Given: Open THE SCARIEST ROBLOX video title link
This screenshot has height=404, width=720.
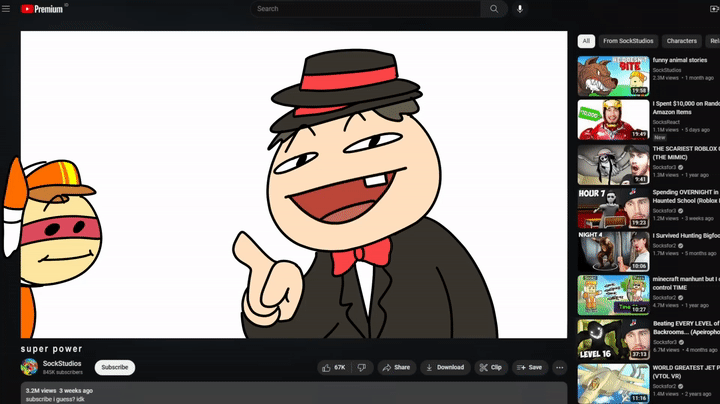Looking at the screenshot, I should 686,148.
